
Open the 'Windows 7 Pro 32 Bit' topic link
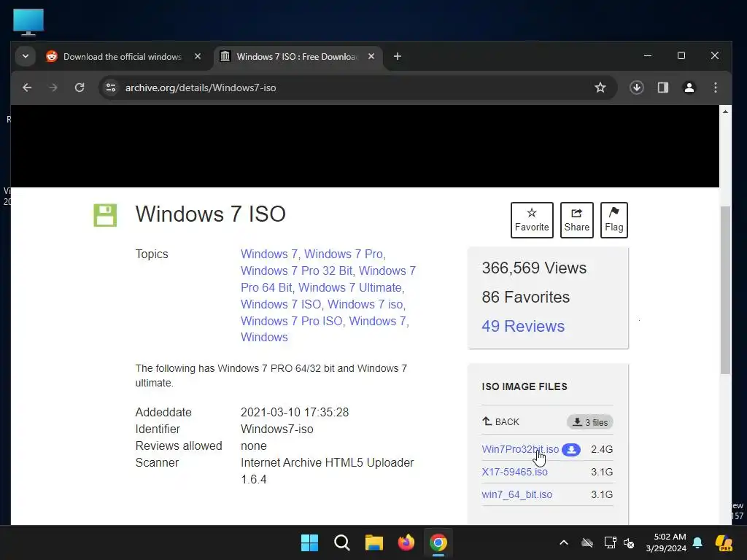coord(296,271)
